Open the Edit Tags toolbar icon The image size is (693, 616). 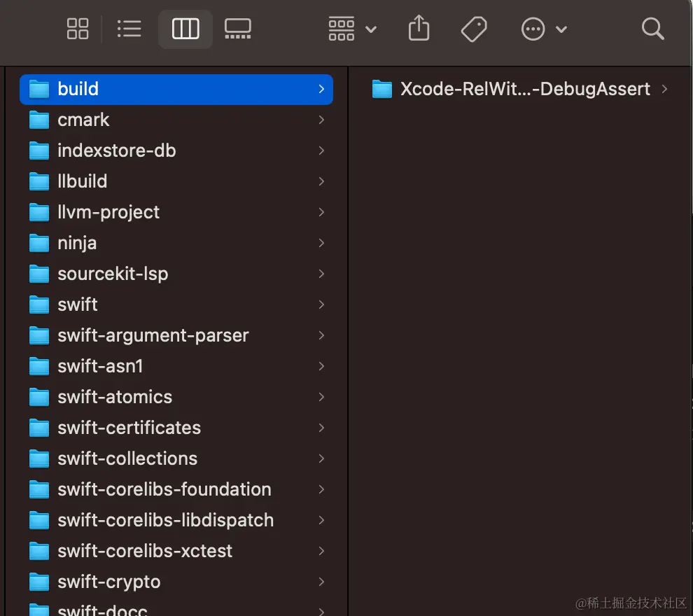pos(474,29)
